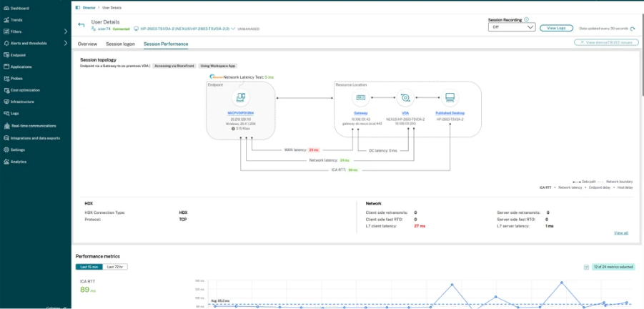Open the Director breadcrumb link
The width and height of the screenshot is (644, 309).
click(89, 7)
